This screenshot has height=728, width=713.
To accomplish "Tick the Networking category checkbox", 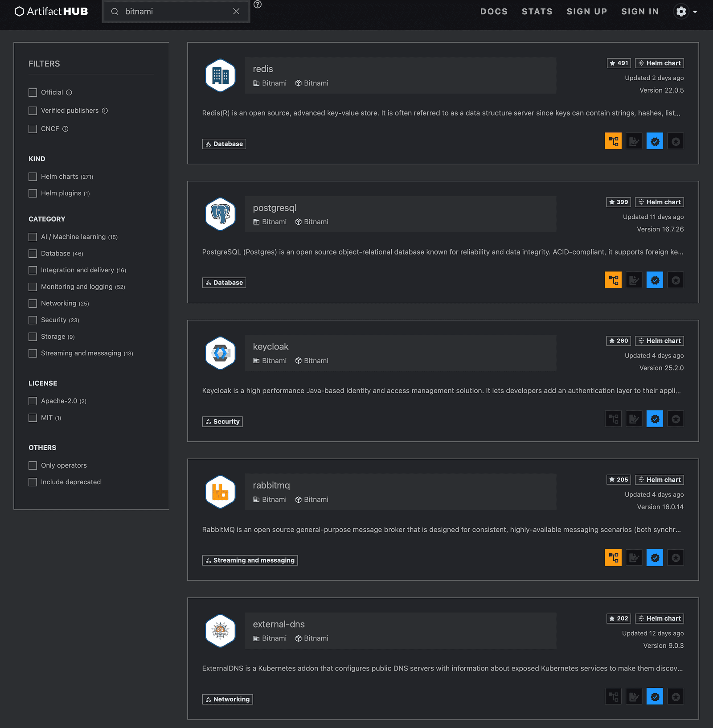I will coord(33,304).
